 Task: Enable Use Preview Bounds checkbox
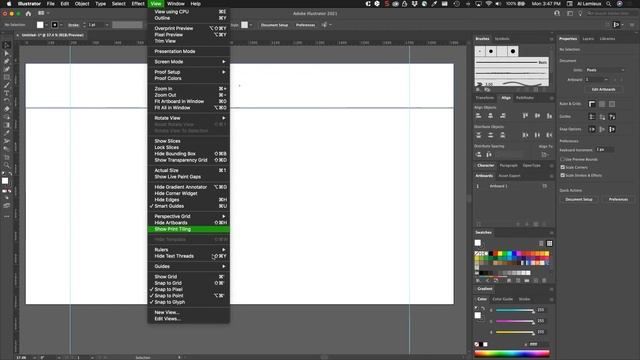tap(562, 160)
